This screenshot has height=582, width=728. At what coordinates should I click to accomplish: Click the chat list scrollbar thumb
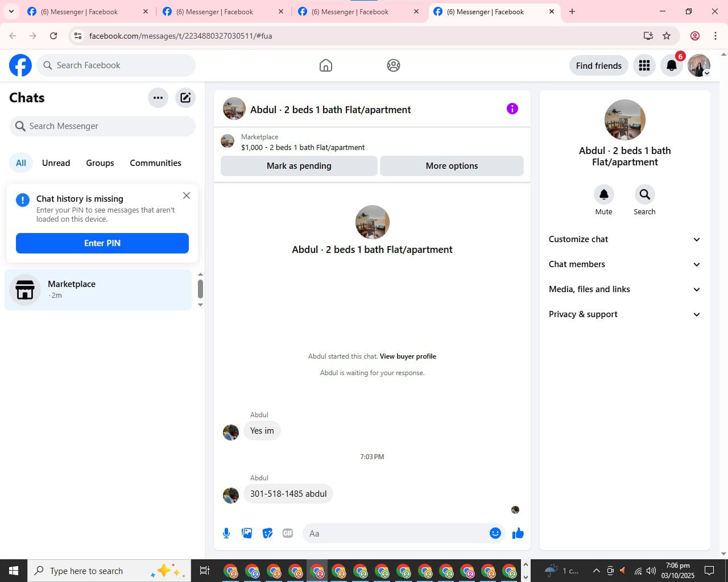point(200,288)
